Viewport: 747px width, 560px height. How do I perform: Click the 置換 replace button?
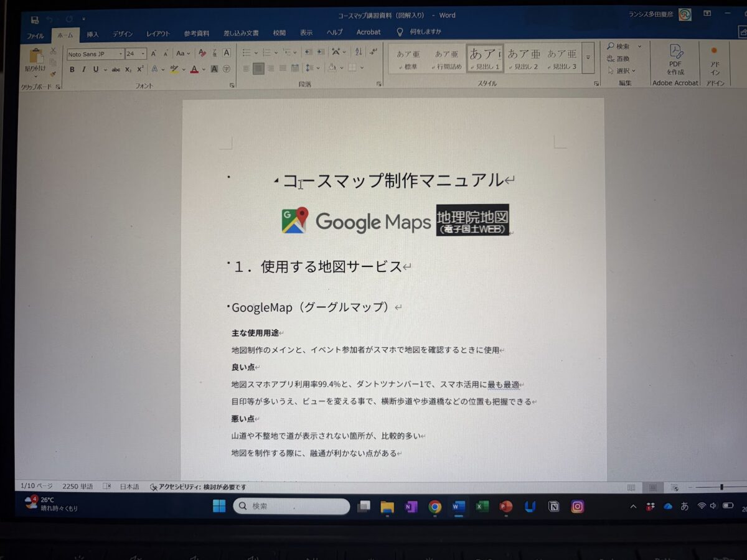pyautogui.click(x=618, y=59)
